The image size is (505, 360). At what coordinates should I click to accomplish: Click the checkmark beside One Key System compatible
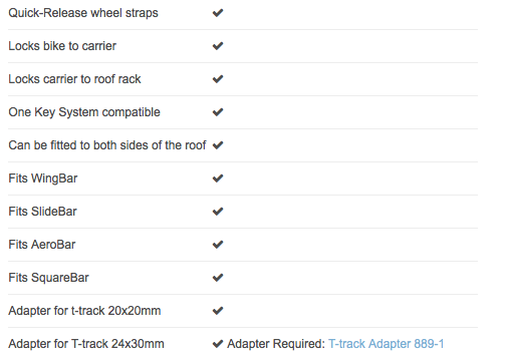pos(218,112)
